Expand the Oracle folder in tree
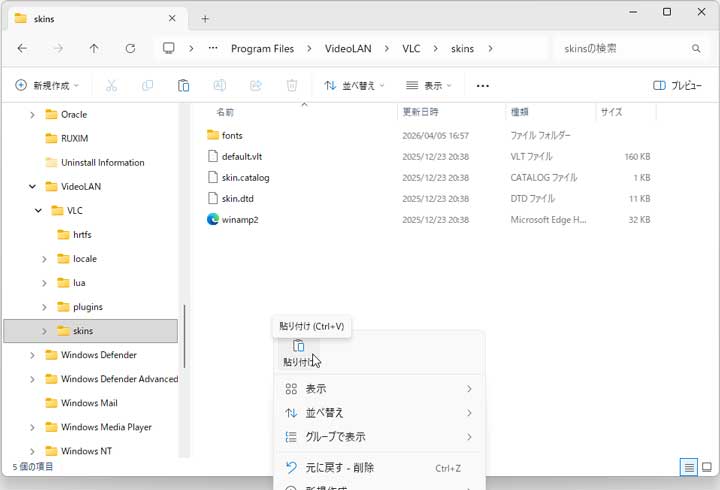The image size is (720, 490). (32, 115)
